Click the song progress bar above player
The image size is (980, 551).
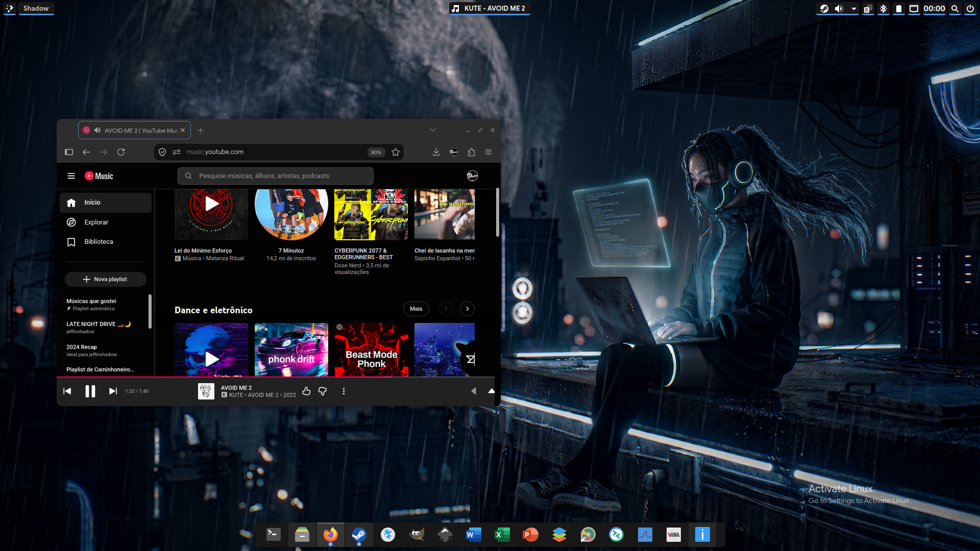pos(276,377)
